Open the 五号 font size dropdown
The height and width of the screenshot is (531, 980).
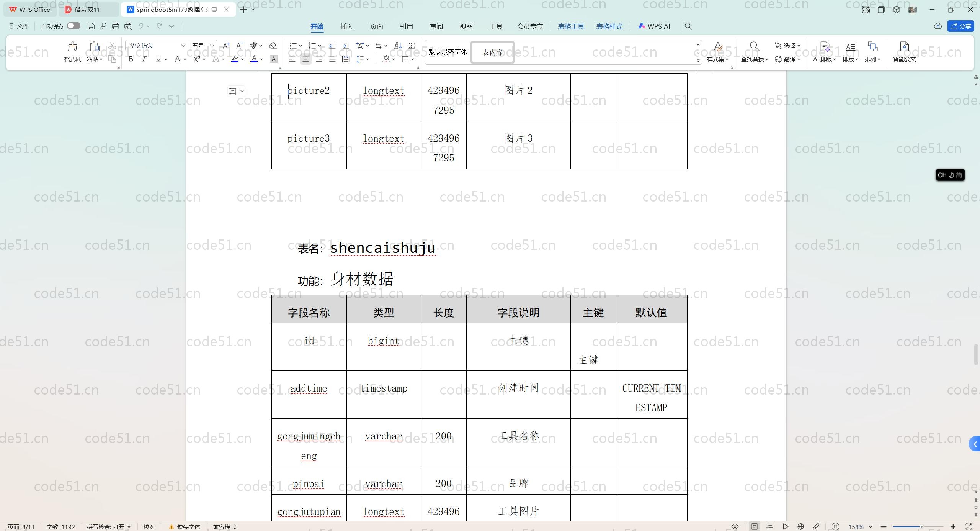[x=212, y=46]
